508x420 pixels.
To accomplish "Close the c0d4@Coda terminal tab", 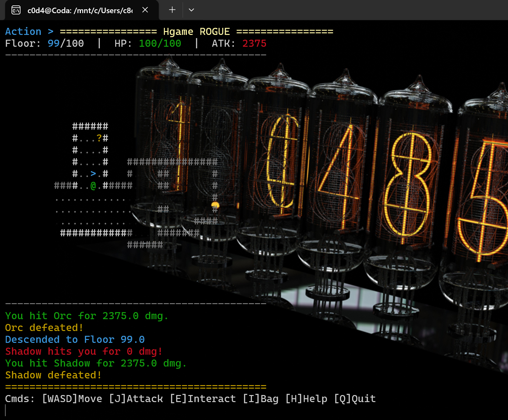I will (145, 10).
